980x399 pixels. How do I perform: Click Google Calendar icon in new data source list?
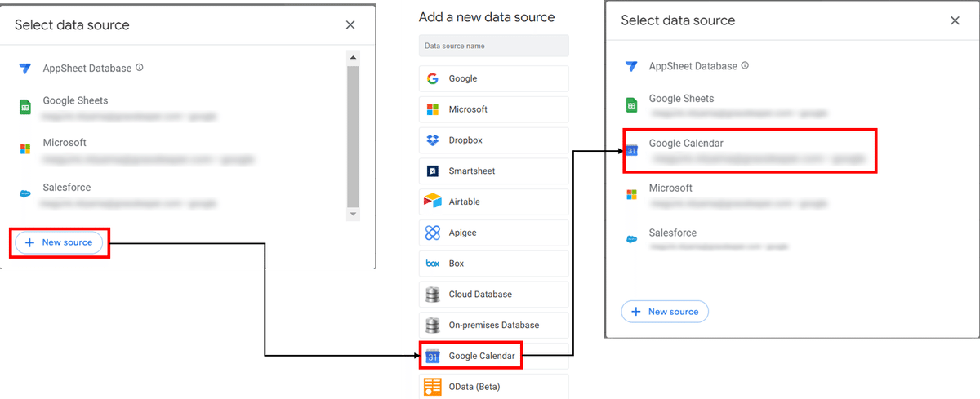tap(433, 356)
